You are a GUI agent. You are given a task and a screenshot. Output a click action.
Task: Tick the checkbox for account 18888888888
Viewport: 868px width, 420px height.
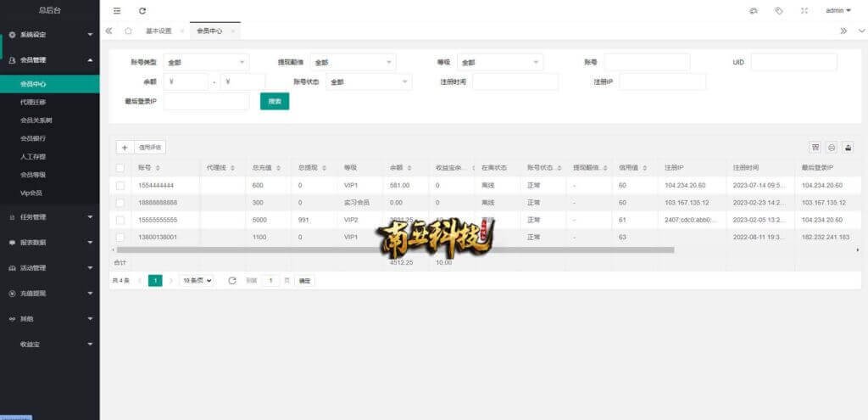pos(120,203)
